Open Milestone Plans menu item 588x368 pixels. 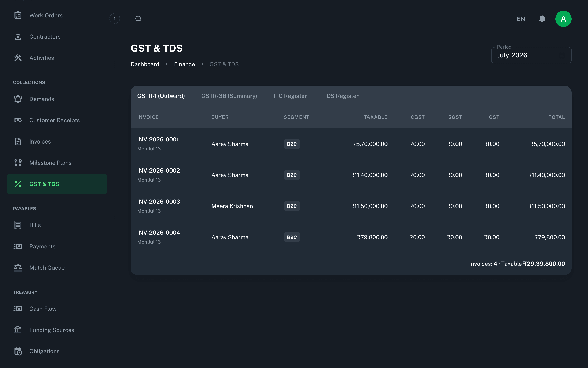click(57, 163)
